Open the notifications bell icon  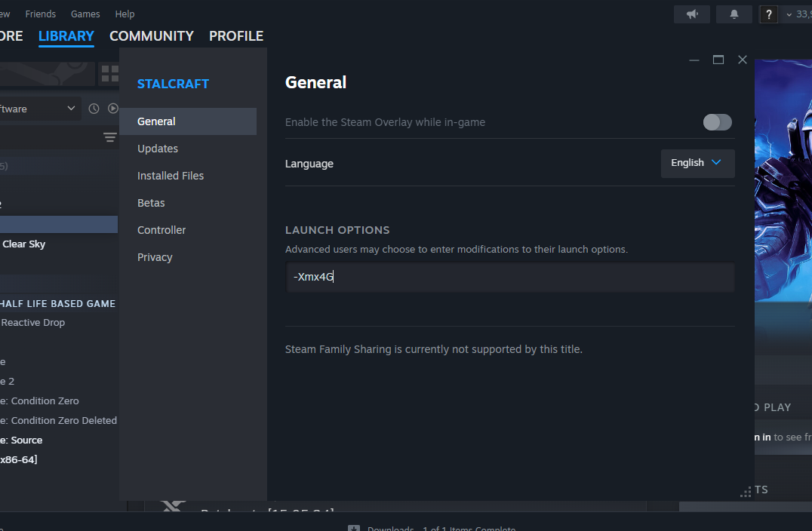[734, 14]
